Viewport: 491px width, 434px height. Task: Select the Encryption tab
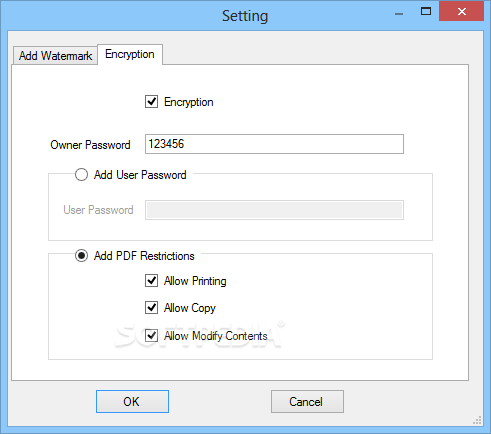[130, 54]
